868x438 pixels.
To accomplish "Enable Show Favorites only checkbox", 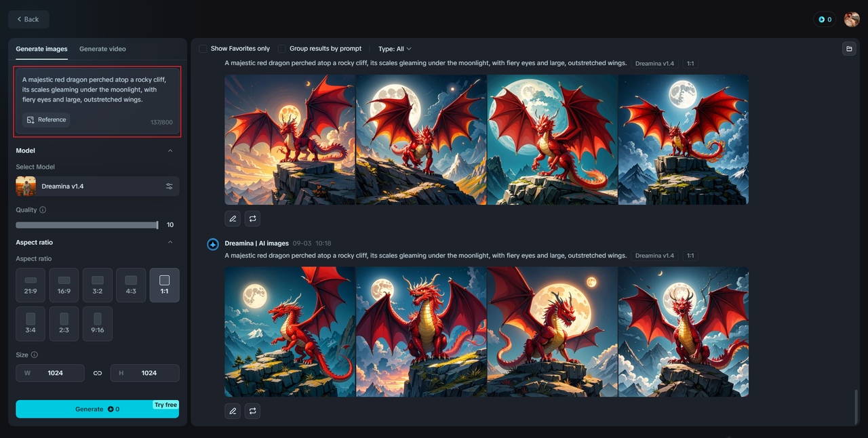I will tap(203, 49).
